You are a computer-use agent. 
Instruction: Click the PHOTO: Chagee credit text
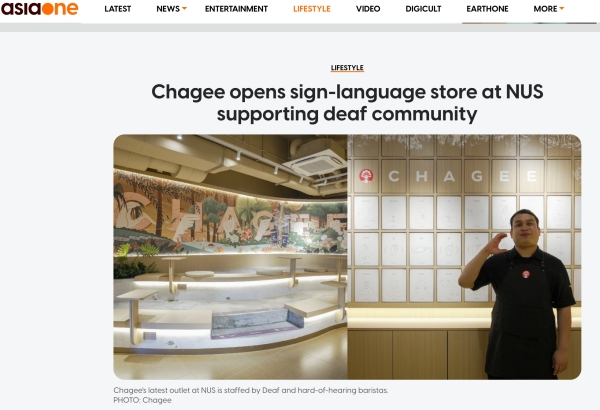[142, 400]
